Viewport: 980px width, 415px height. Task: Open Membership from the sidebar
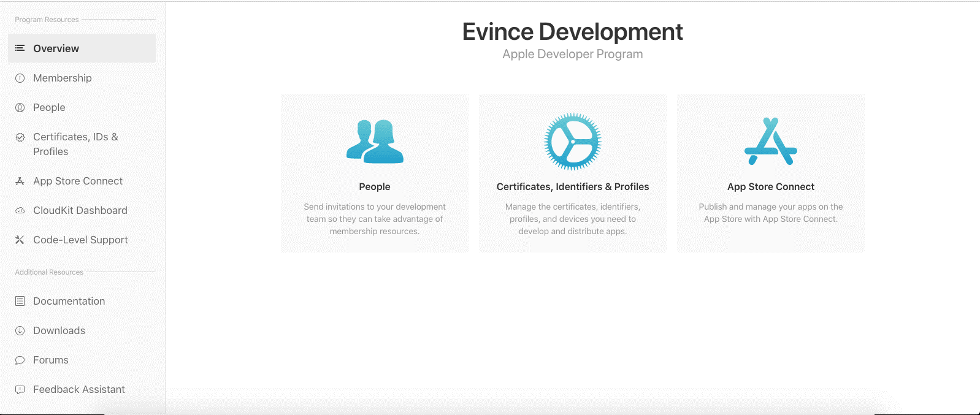pos(63,78)
